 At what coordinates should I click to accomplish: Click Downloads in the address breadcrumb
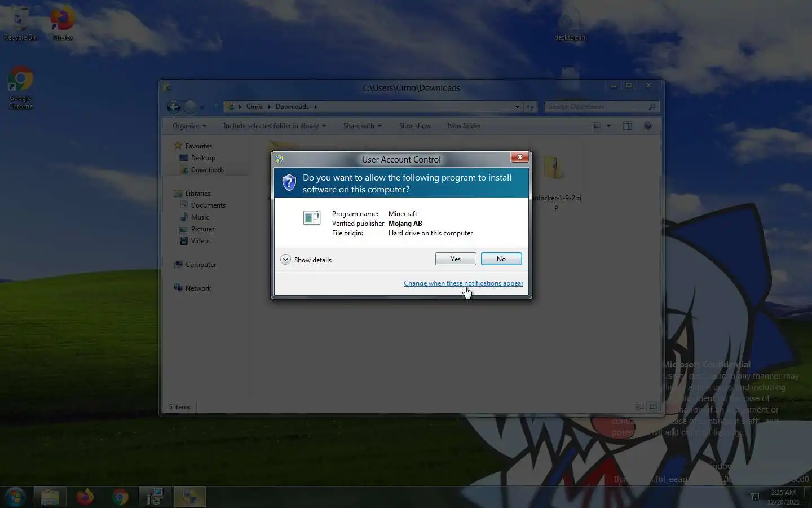point(292,107)
